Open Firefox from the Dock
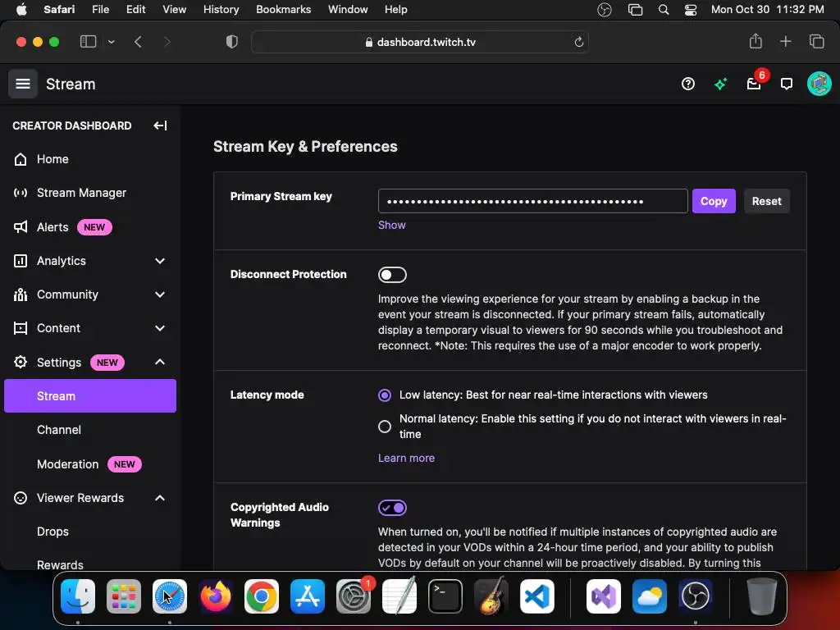The height and width of the screenshot is (630, 840). (x=216, y=596)
